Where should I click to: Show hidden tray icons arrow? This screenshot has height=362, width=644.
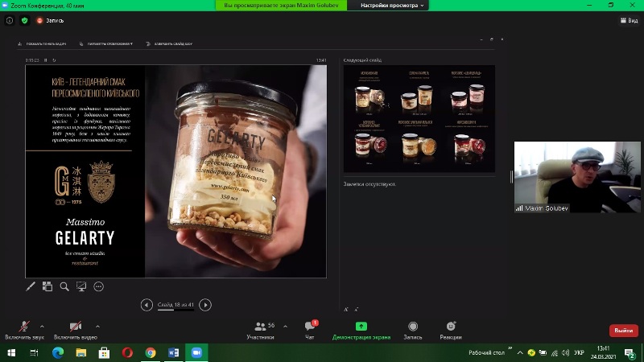pos(520,353)
